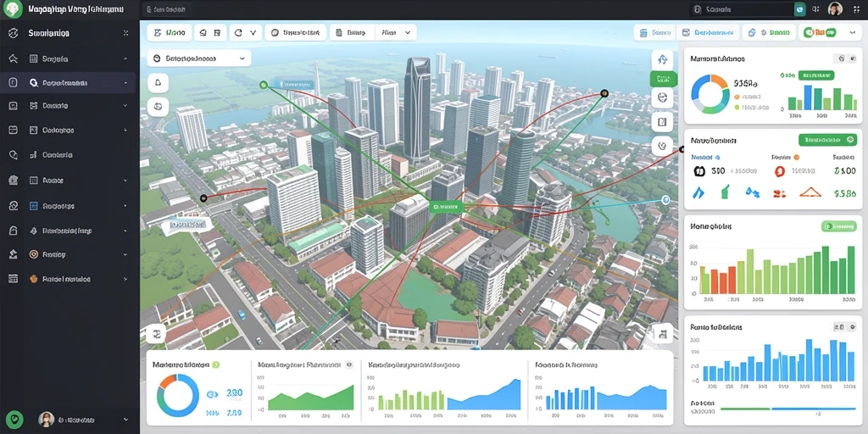Select the sidebar item with the blue square icon
868x434 pixels.
68,206
